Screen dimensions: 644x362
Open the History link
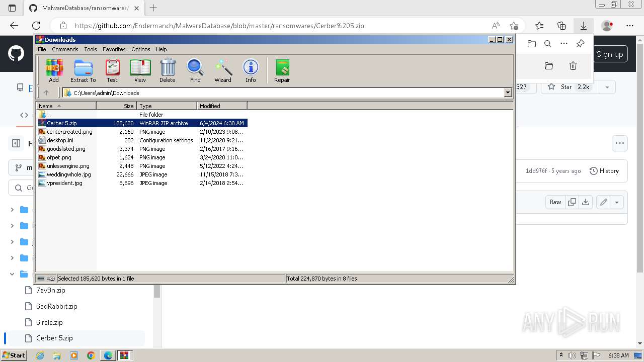604,171
